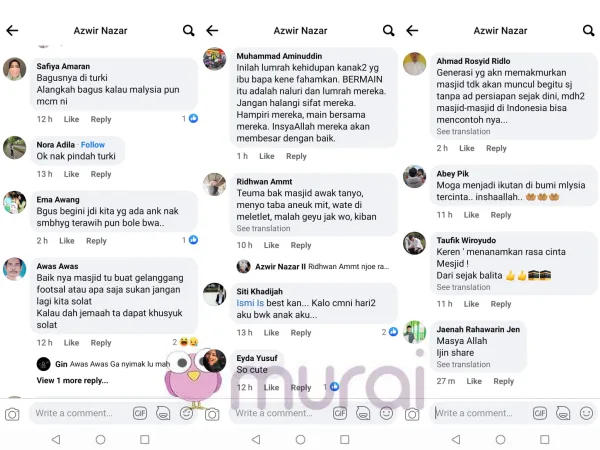The width and height of the screenshot is (600, 450).
Task: Like Safiya Amaran's comment
Action: click(71, 119)
